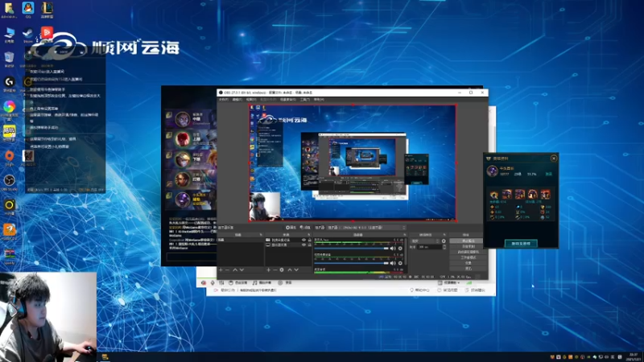Toggle visibility of webcam source (first row)
Screen dimensions: 644x362
tap(304, 240)
